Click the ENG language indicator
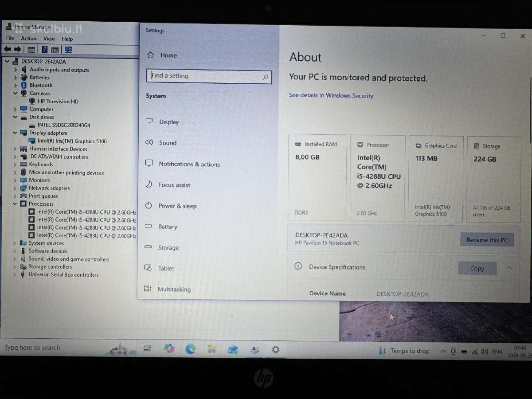This screenshot has width=532, height=399. (497, 352)
